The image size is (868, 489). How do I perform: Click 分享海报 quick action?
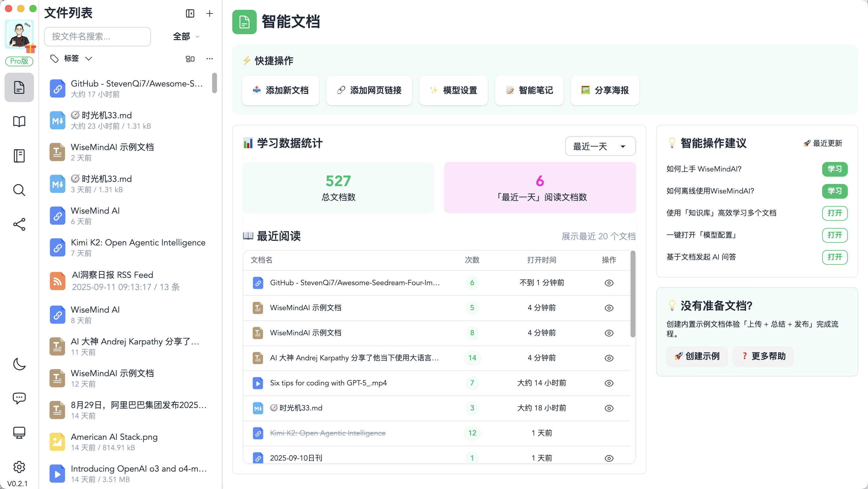tap(605, 90)
